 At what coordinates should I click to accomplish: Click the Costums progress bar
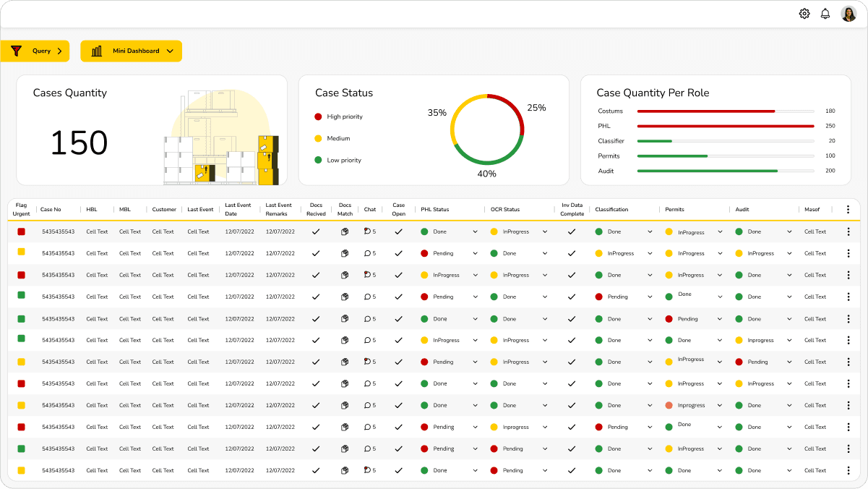(x=726, y=111)
